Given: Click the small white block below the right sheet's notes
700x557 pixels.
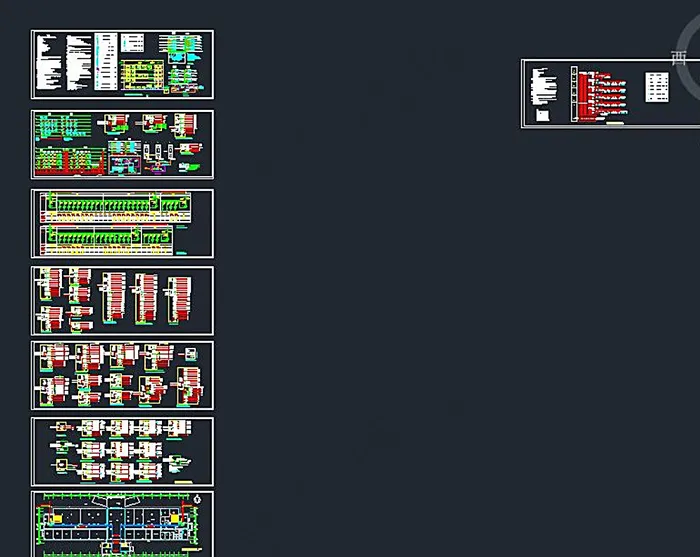Looking at the screenshot, I should tap(542, 114).
